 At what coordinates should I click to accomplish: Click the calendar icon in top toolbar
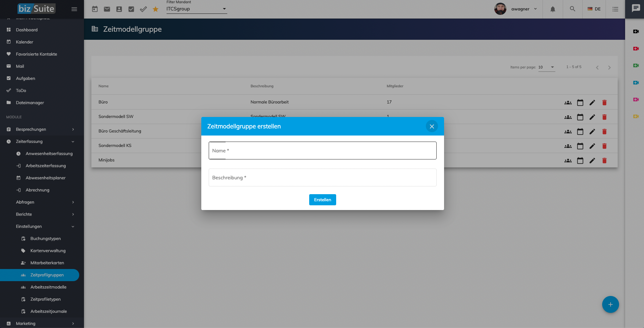[x=95, y=9]
